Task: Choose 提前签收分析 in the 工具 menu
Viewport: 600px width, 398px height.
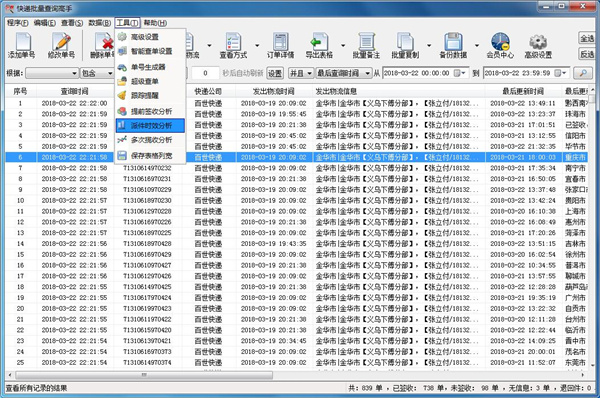Action: (151, 111)
